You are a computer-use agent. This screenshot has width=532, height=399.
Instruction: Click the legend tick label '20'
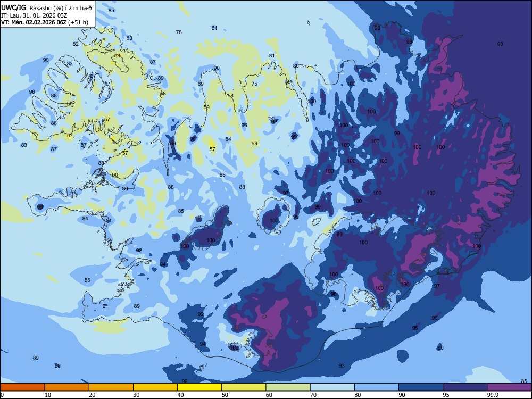92,395
